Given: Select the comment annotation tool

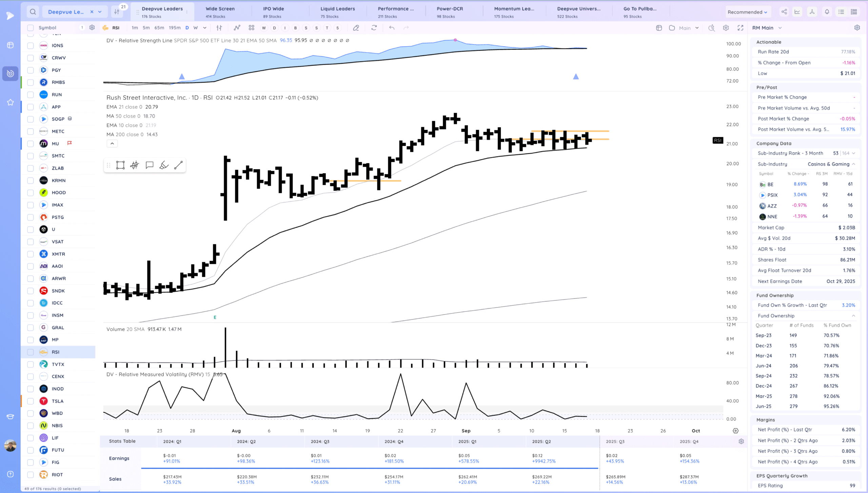Looking at the screenshot, I should coord(150,165).
